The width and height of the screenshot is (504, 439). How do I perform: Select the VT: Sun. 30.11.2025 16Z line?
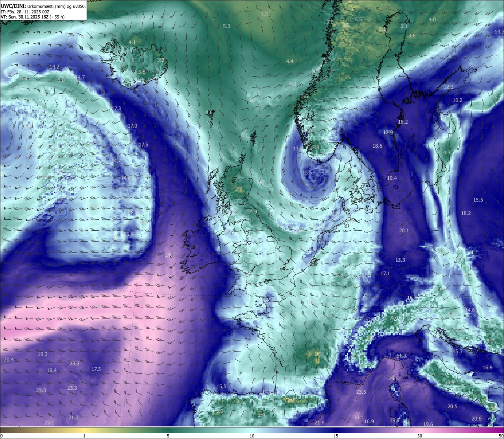pos(33,17)
